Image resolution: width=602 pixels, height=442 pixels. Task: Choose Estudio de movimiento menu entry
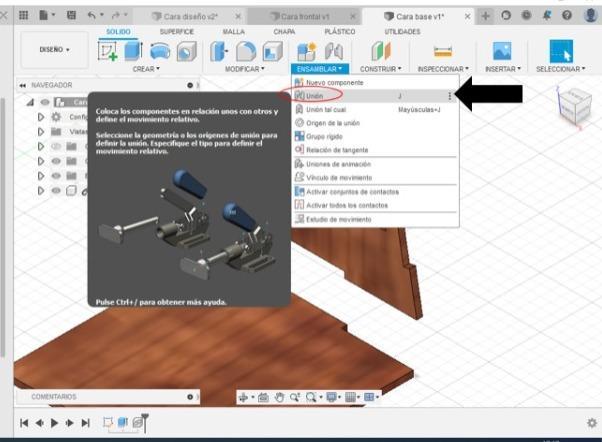[x=375, y=219]
